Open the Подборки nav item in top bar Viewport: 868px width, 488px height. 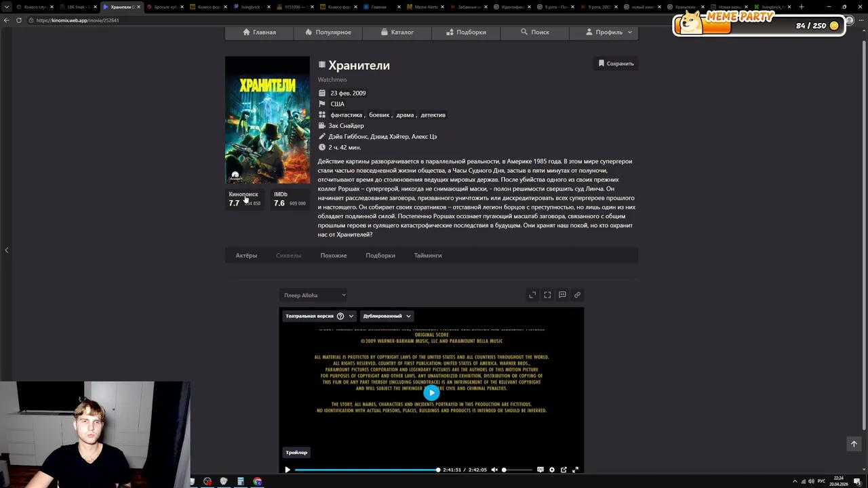pos(466,32)
